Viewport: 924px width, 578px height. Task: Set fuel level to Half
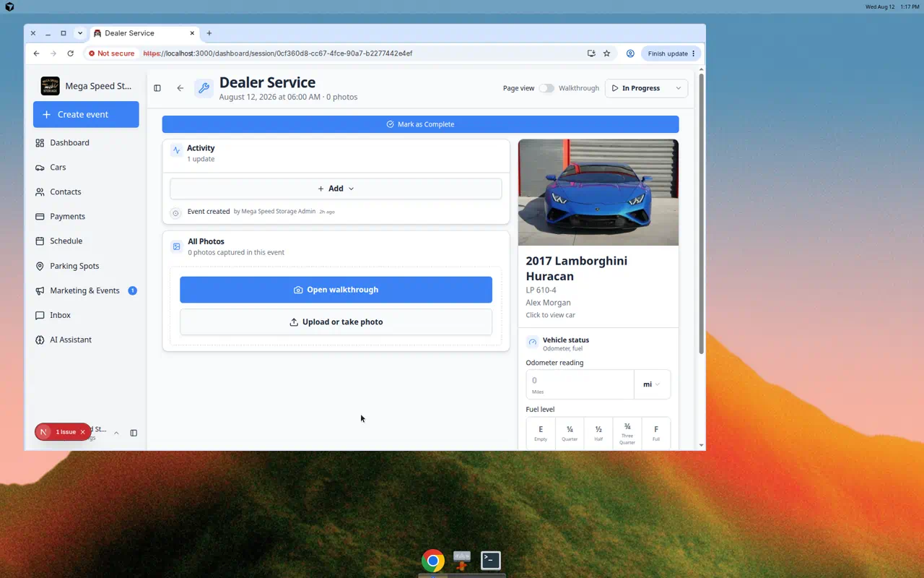tap(598, 433)
